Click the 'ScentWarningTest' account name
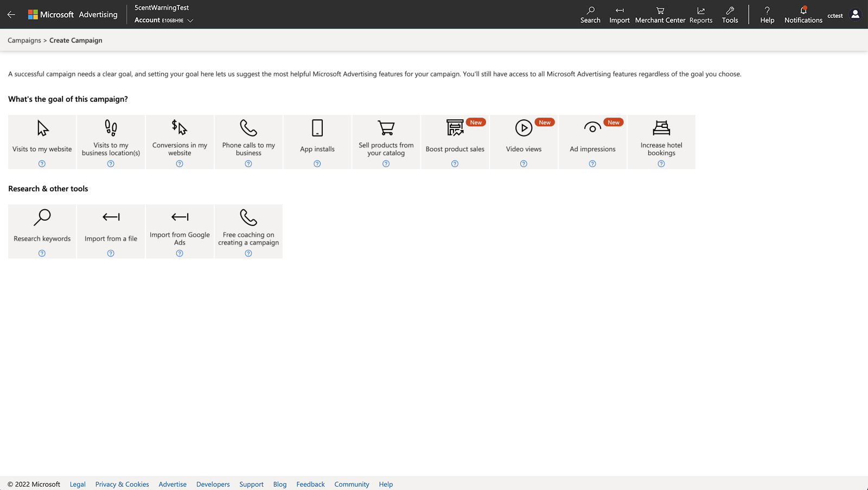Screen dimensions: 868x490 tap(162, 8)
